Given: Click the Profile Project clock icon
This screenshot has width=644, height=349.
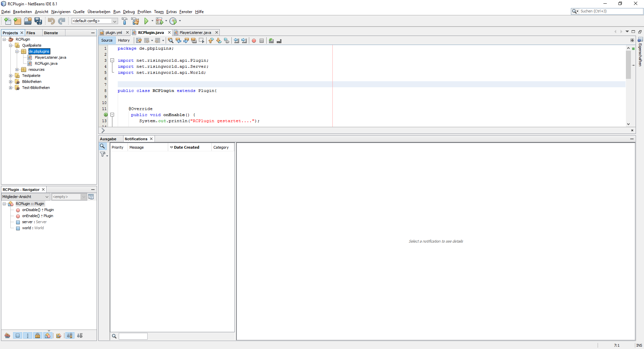Looking at the screenshot, I should pos(173,21).
